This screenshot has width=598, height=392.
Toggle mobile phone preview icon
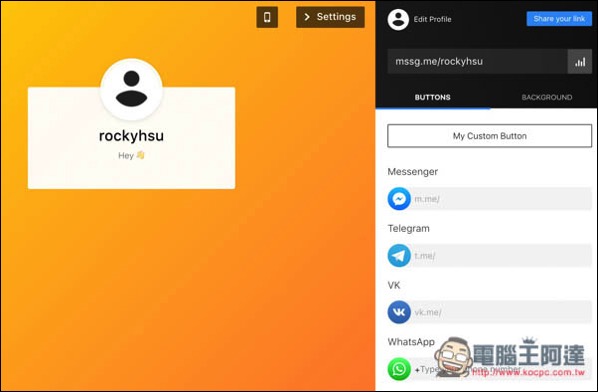(267, 17)
